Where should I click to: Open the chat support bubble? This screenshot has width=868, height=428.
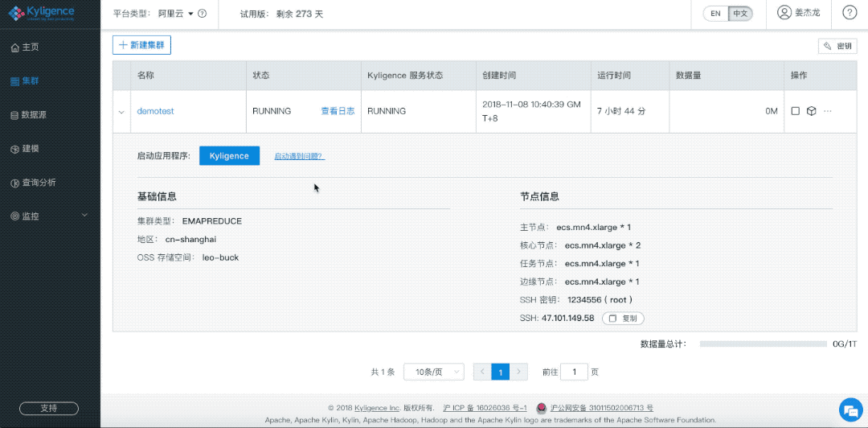(x=850, y=410)
